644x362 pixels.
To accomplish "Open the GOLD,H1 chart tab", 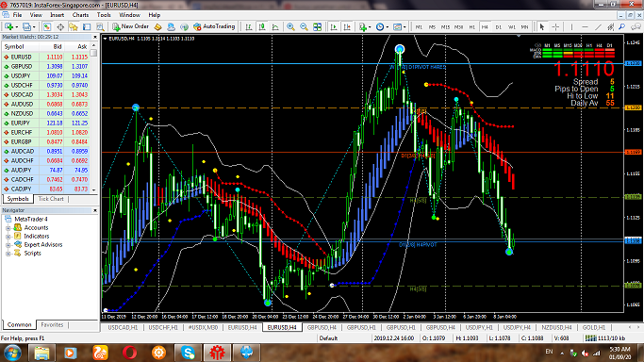I will (x=594, y=327).
